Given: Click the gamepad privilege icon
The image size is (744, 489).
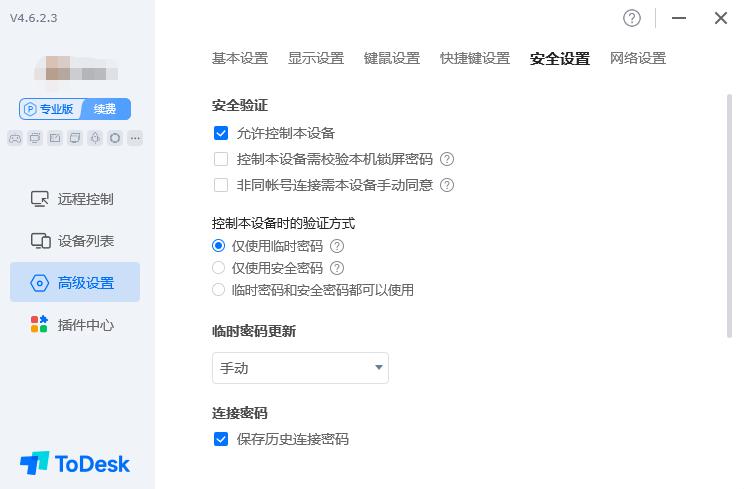Looking at the screenshot, I should [x=15, y=138].
